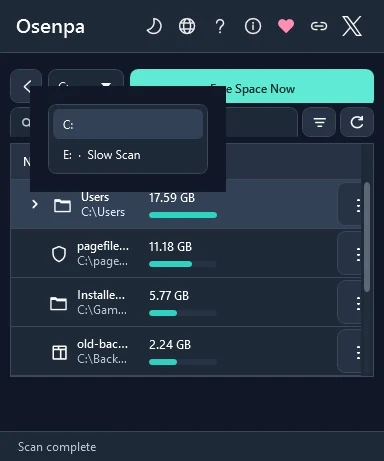
Task: Click the old-bac... archive icon
Action: click(x=60, y=352)
